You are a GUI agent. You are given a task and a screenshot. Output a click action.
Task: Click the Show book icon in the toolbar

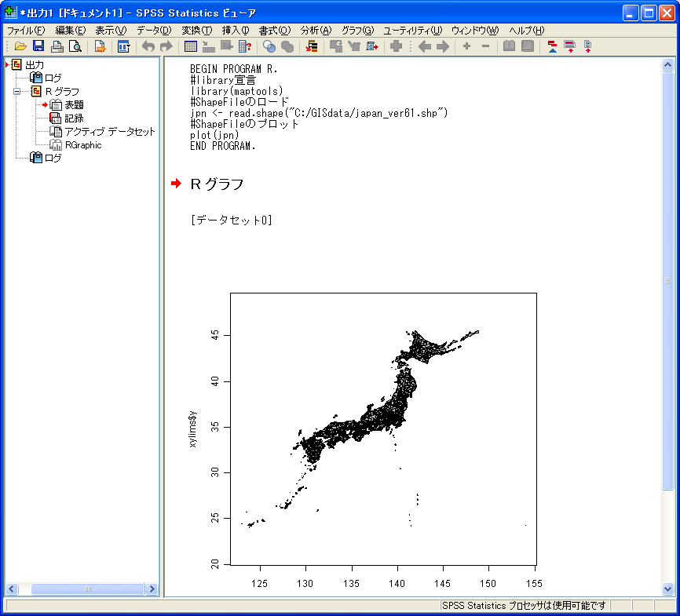(509, 47)
